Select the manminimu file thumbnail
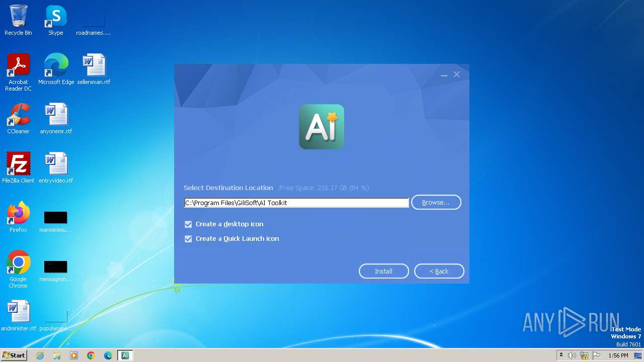 (55, 217)
